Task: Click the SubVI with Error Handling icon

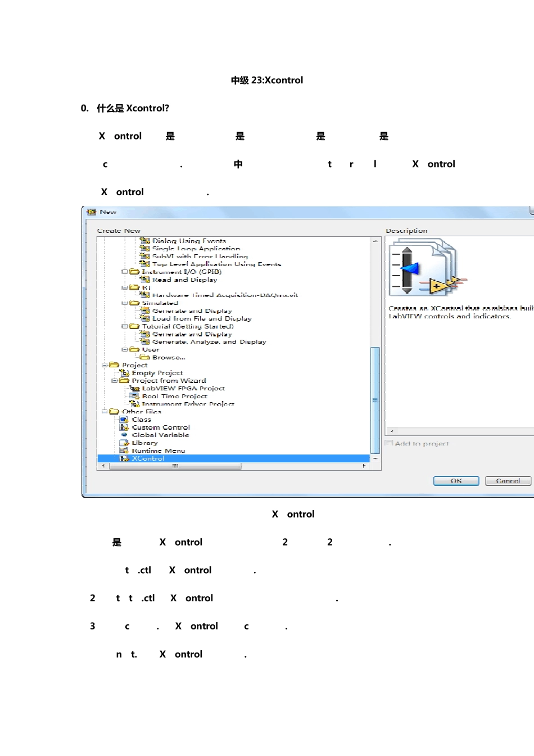Action: pyautogui.click(x=145, y=256)
